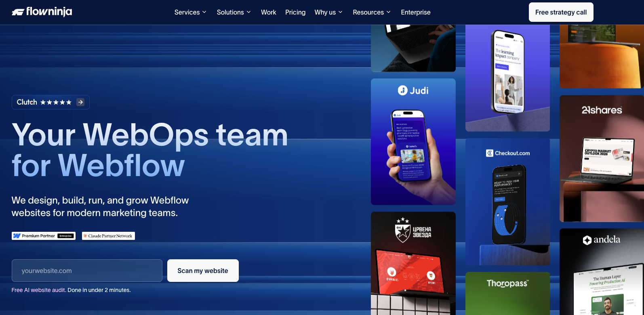Image resolution: width=644 pixels, height=315 pixels.
Task: Expand the Resources dropdown menu
Action: [x=372, y=12]
